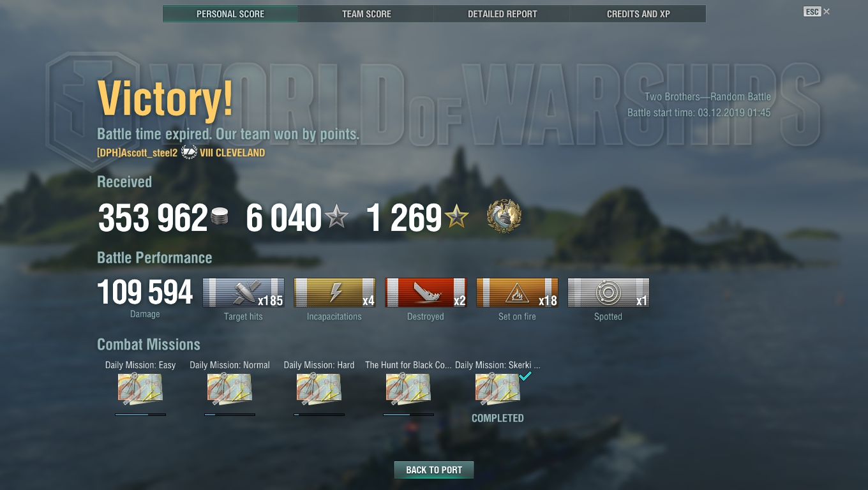Image resolution: width=868 pixels, height=490 pixels.
Task: Open the Daily Mission: Hard map thumbnail
Action: (x=319, y=389)
